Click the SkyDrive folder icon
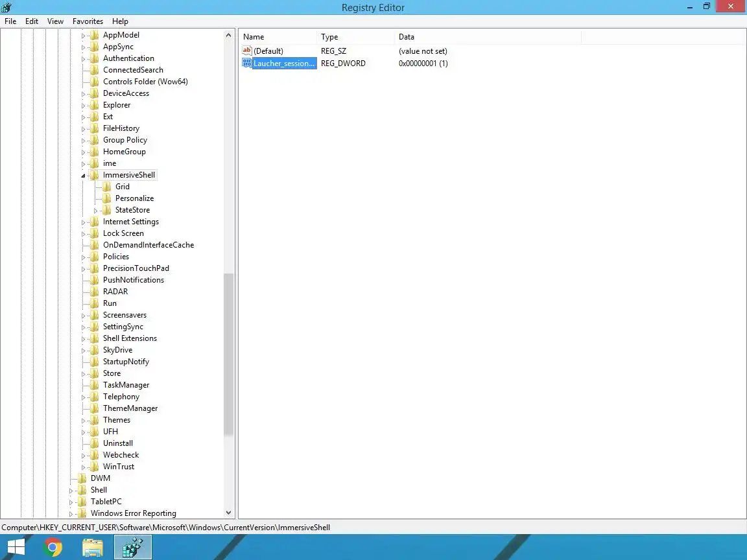747x560 pixels. pyautogui.click(x=94, y=350)
